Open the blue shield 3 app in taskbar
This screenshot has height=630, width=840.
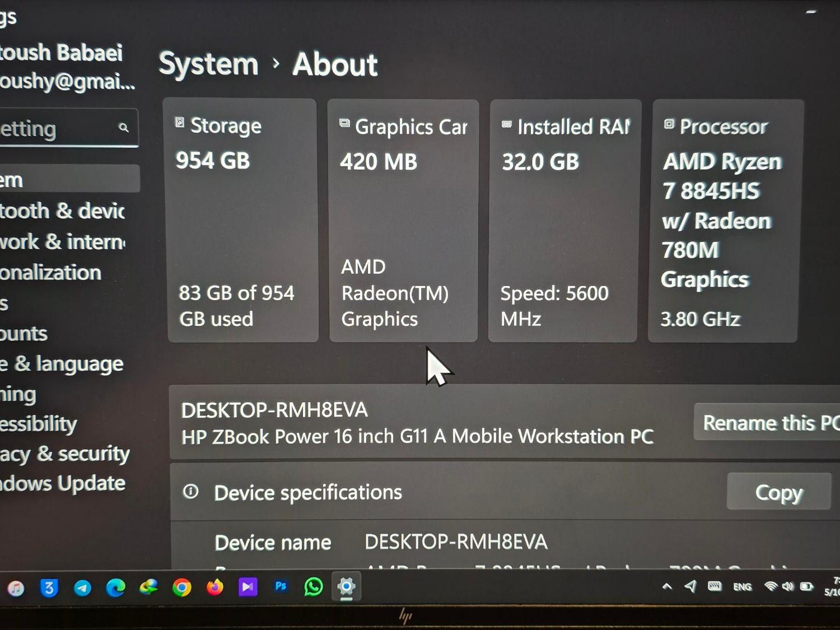pos(49,588)
